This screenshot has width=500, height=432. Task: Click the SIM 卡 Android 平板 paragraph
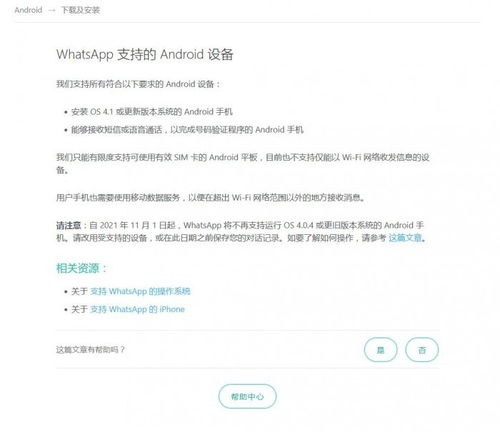tap(243, 163)
